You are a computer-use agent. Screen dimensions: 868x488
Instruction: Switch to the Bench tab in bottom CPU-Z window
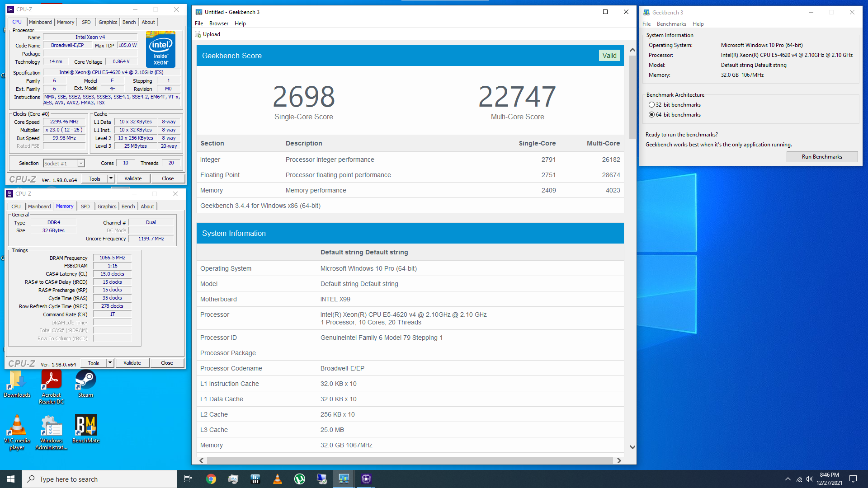(128, 206)
